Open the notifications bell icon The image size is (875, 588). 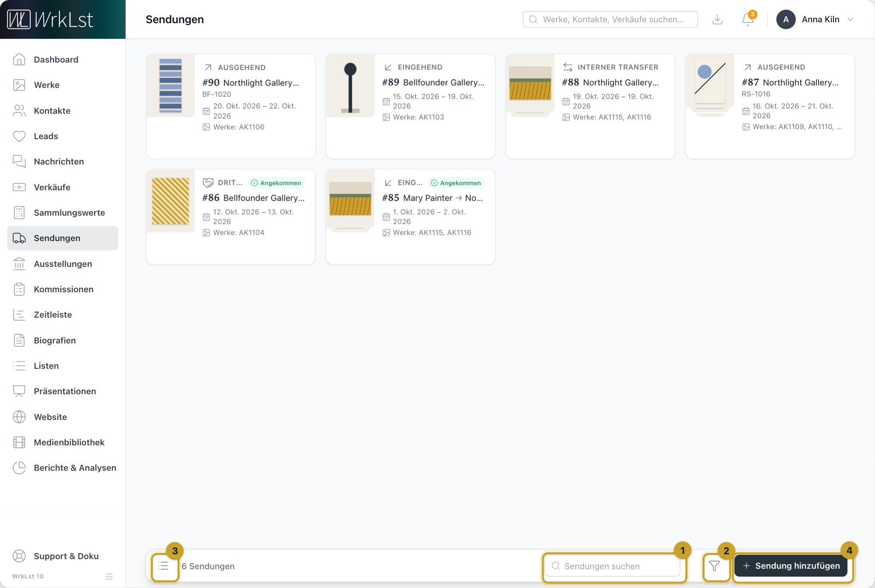click(x=748, y=19)
